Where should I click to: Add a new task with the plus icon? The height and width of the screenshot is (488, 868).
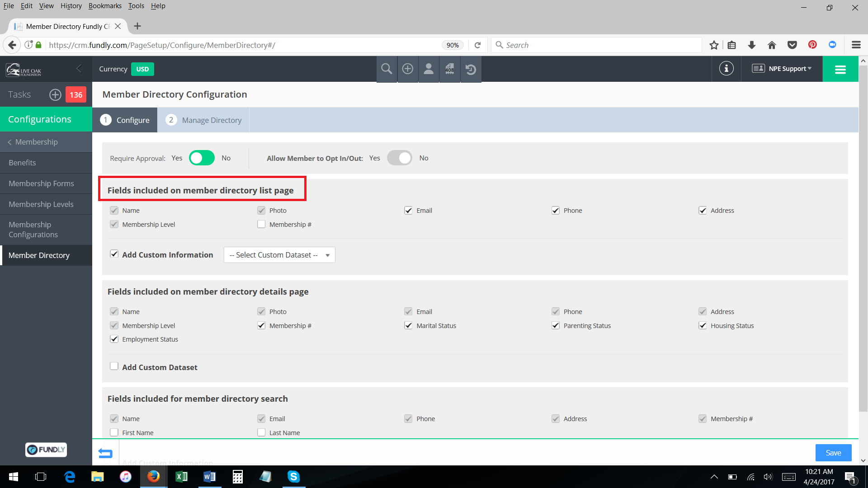(x=55, y=94)
